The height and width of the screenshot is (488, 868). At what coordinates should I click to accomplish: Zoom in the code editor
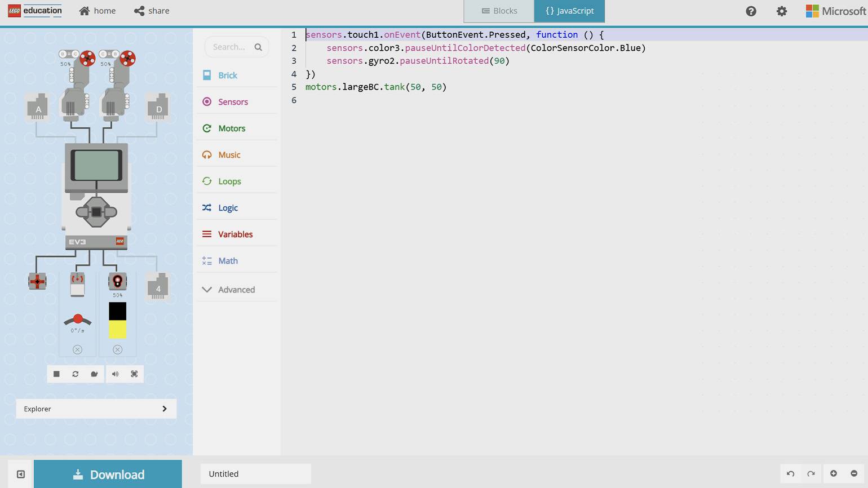click(833, 474)
